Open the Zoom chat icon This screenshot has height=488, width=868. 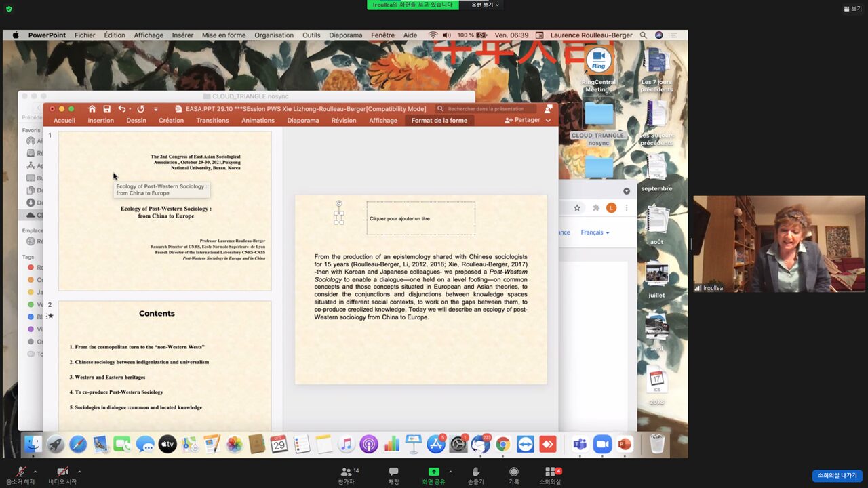click(393, 472)
